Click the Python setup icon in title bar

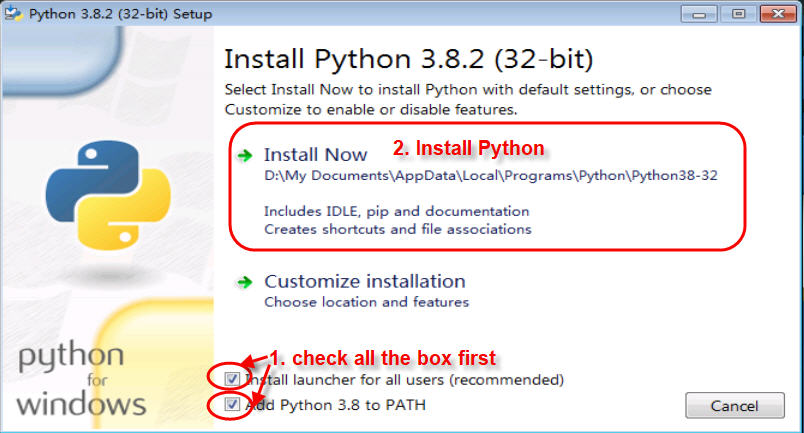(13, 14)
